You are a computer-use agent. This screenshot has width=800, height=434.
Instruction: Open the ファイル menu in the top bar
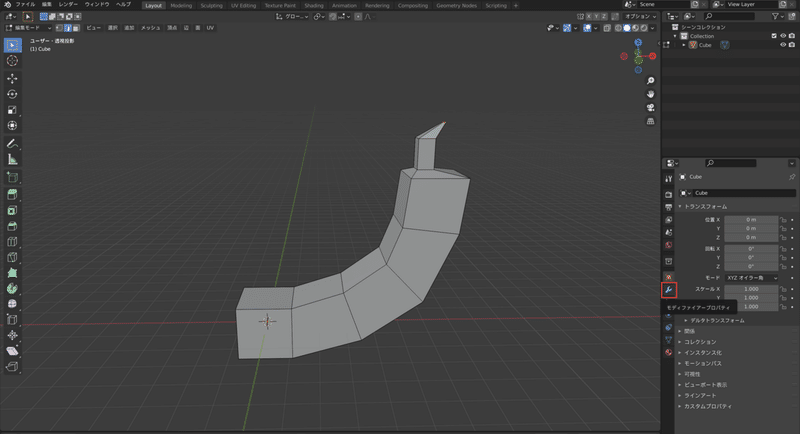click(x=25, y=5)
